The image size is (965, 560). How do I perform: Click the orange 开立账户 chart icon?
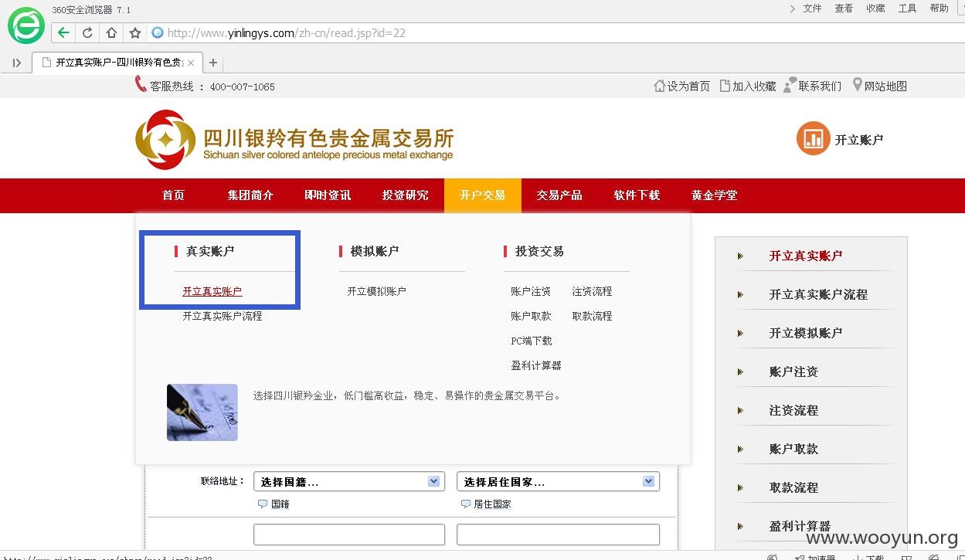813,139
